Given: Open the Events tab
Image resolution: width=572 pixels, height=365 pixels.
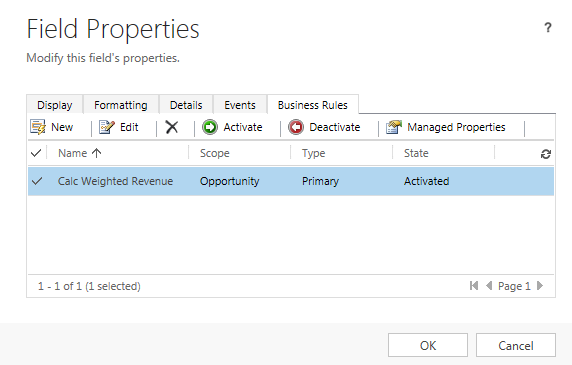Looking at the screenshot, I should tap(240, 105).
